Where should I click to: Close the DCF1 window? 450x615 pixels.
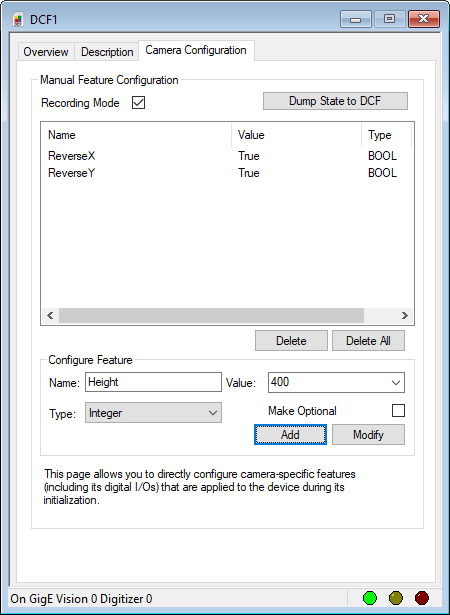point(423,19)
